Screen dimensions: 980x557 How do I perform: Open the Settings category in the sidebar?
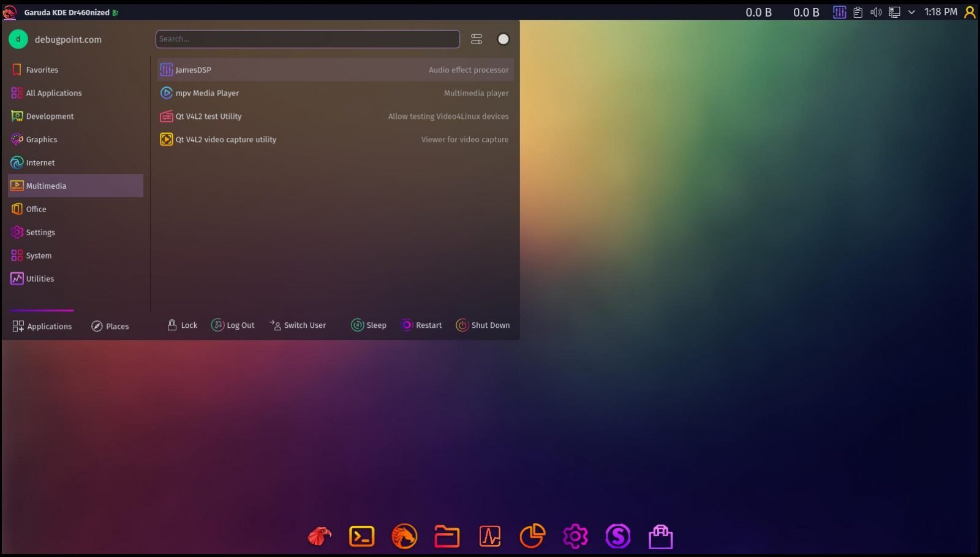pos(40,232)
